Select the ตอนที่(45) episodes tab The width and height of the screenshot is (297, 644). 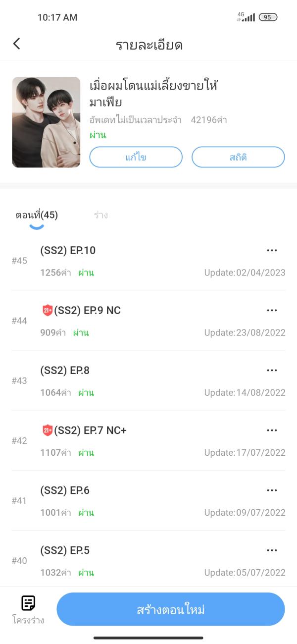click(x=37, y=215)
